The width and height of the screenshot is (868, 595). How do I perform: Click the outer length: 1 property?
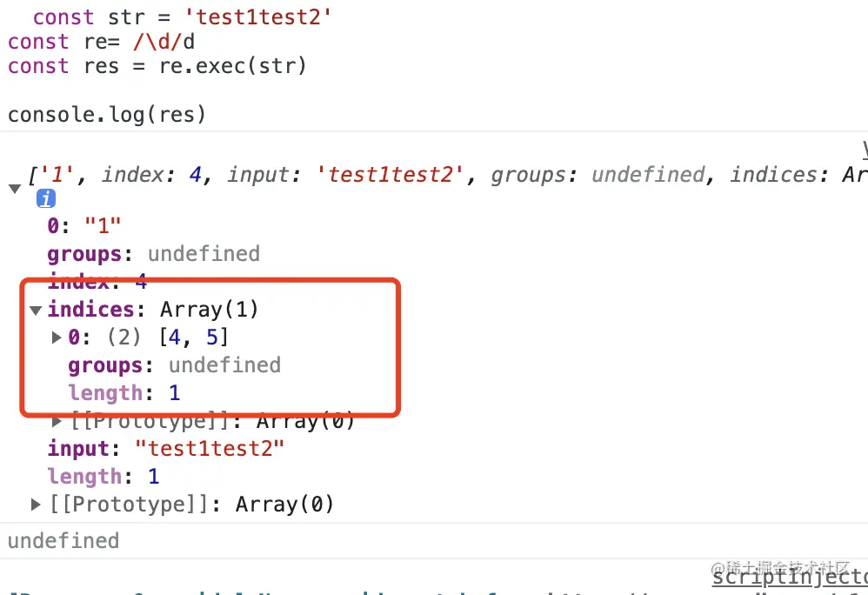click(x=103, y=477)
